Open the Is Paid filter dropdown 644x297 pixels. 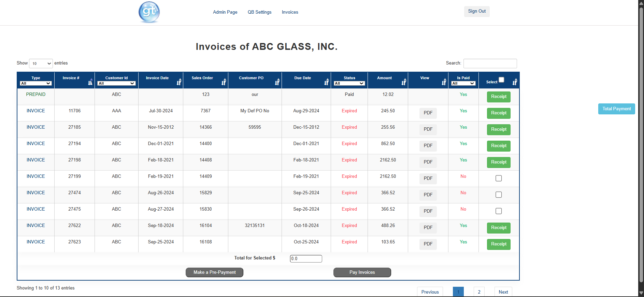[463, 83]
